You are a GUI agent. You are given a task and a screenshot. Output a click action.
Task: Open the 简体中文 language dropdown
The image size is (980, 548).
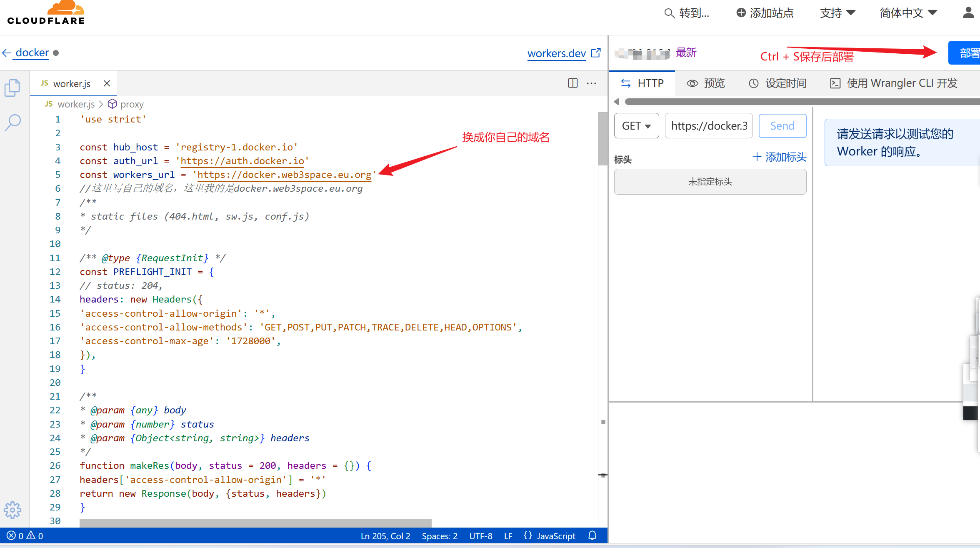[x=908, y=13]
